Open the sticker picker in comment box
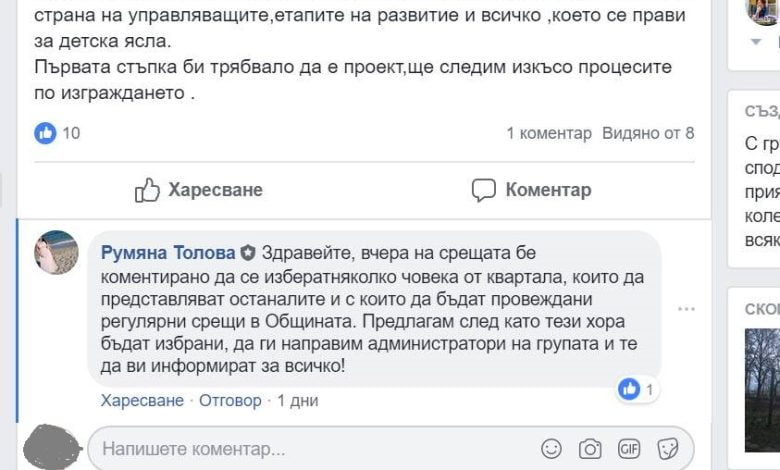The height and width of the screenshot is (470, 780). click(668, 449)
